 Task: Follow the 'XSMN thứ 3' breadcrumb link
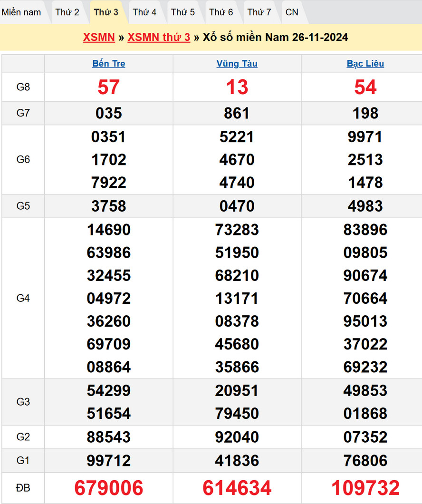pos(159,38)
